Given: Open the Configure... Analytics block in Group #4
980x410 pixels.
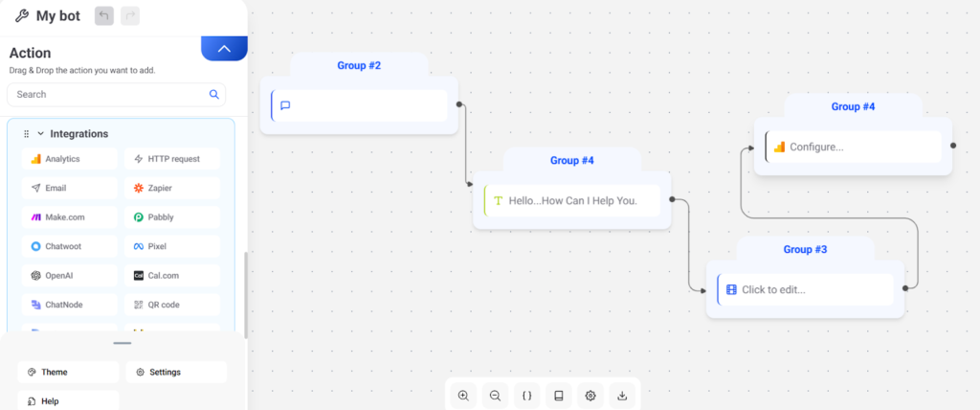Looking at the screenshot, I should tap(854, 147).
